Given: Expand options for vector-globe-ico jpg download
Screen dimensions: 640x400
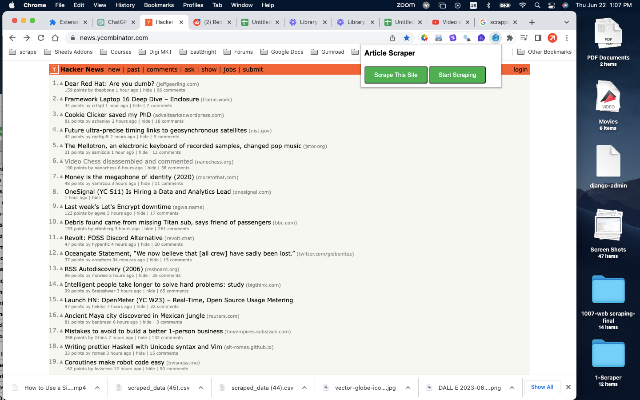Looking at the screenshot, I should 408,388.
